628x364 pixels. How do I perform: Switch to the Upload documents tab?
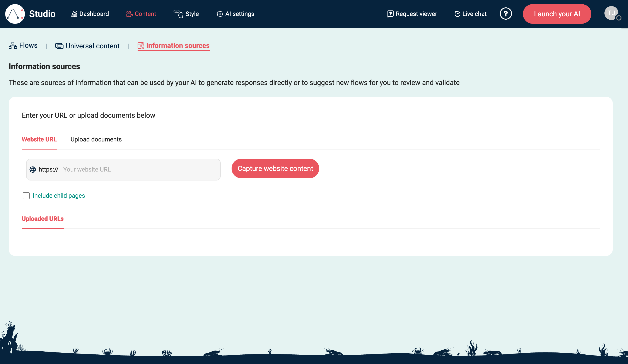click(96, 139)
